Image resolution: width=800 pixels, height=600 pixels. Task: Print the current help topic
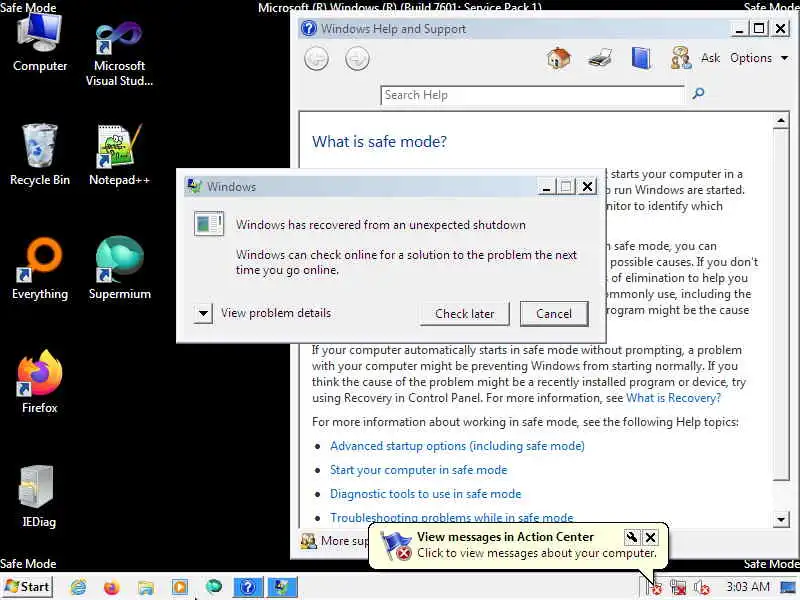click(x=600, y=58)
